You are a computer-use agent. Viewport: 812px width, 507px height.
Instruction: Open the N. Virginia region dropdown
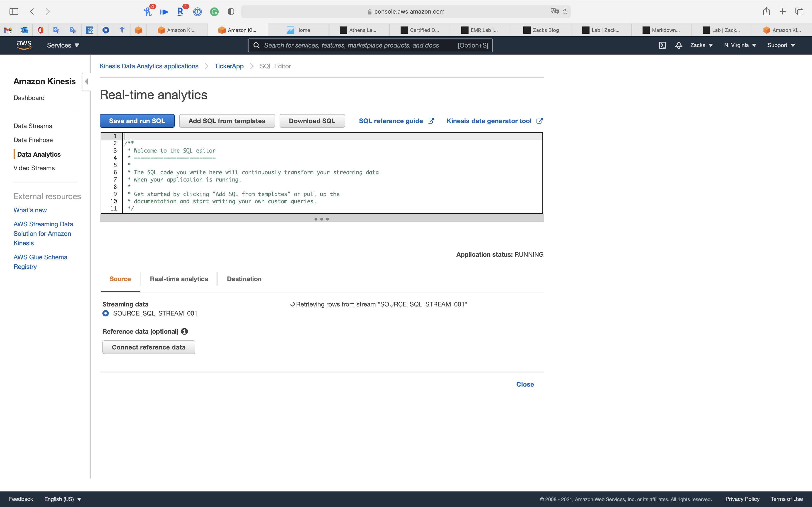(x=740, y=45)
